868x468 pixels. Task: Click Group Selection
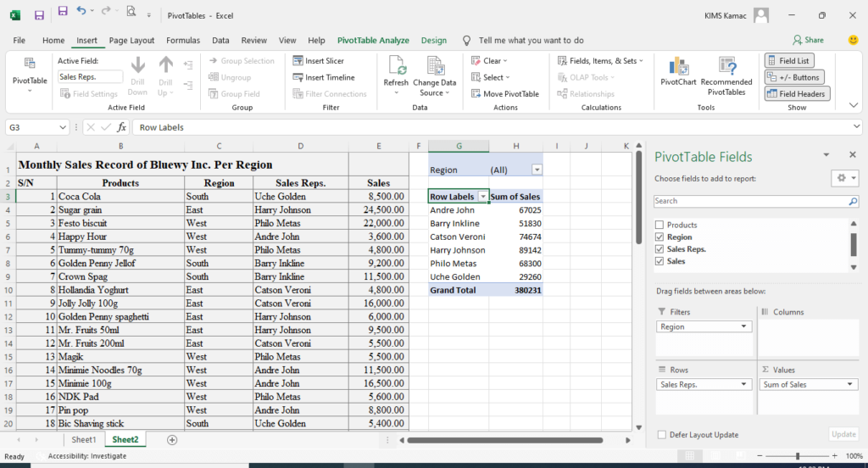[242, 61]
